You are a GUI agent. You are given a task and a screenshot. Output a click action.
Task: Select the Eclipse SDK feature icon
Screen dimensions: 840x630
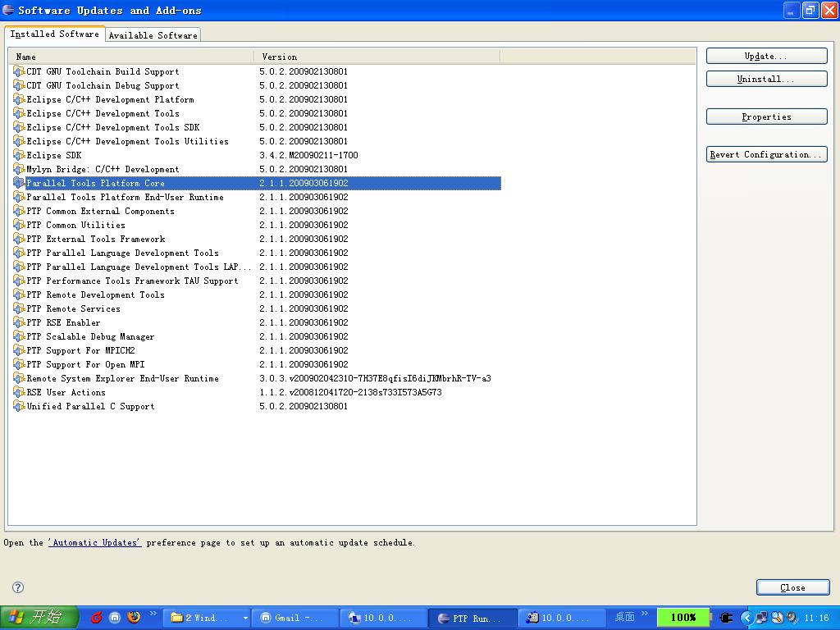(19, 155)
